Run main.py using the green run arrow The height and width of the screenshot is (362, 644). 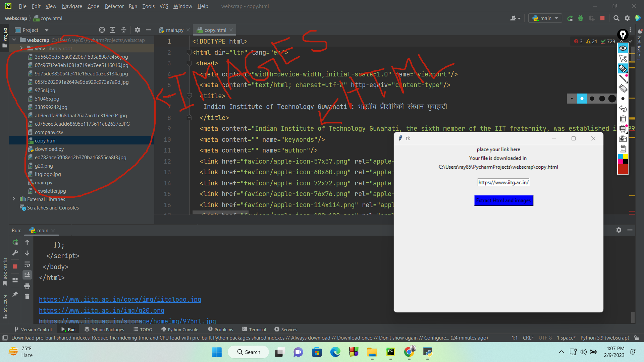tap(570, 18)
